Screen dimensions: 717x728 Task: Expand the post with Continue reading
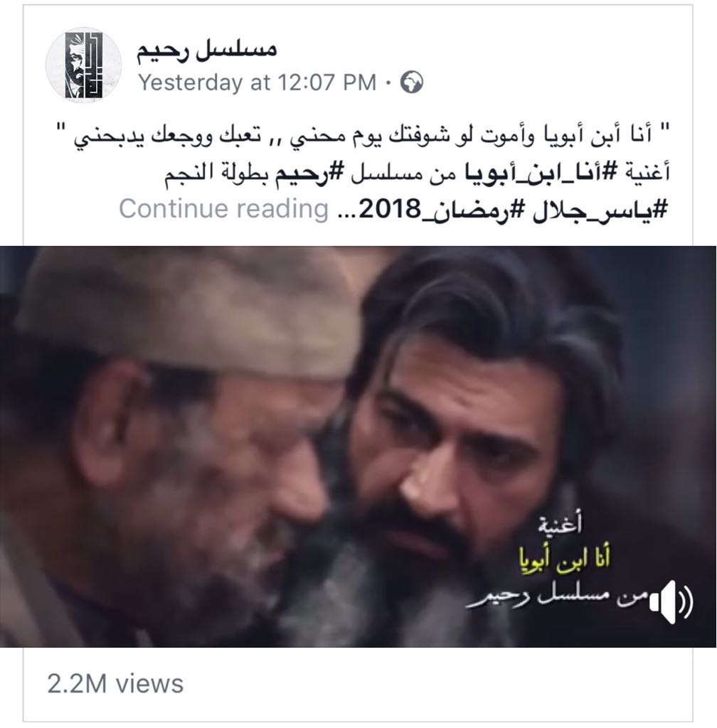point(223,208)
